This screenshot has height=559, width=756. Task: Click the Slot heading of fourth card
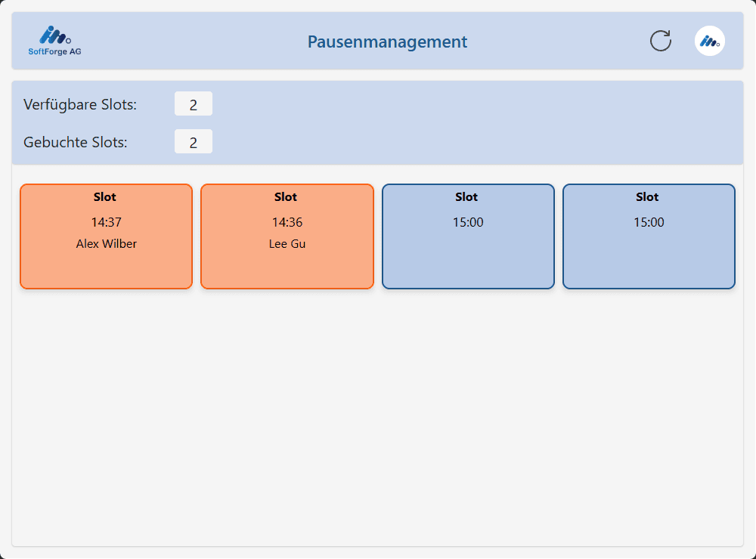coord(647,197)
